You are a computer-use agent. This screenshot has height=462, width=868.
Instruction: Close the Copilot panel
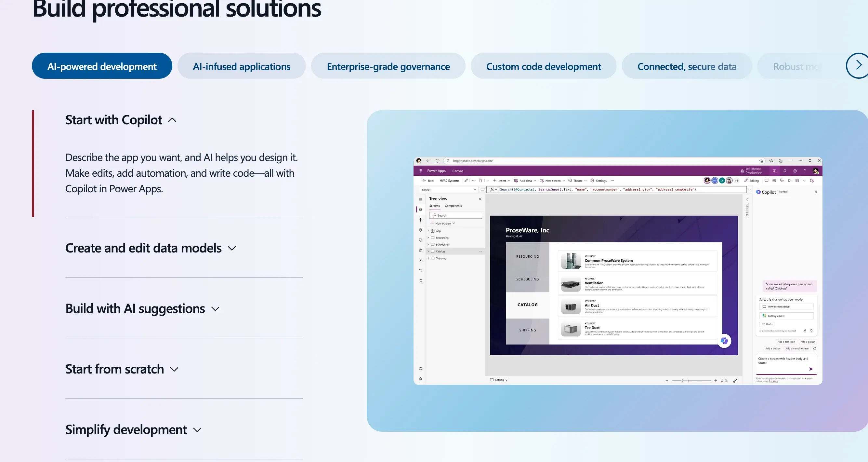(x=816, y=192)
